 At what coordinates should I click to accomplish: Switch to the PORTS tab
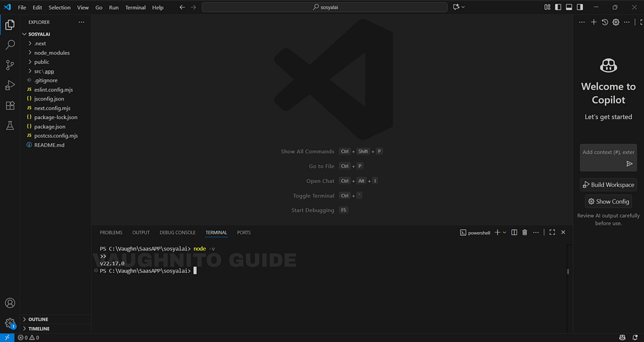pos(243,233)
